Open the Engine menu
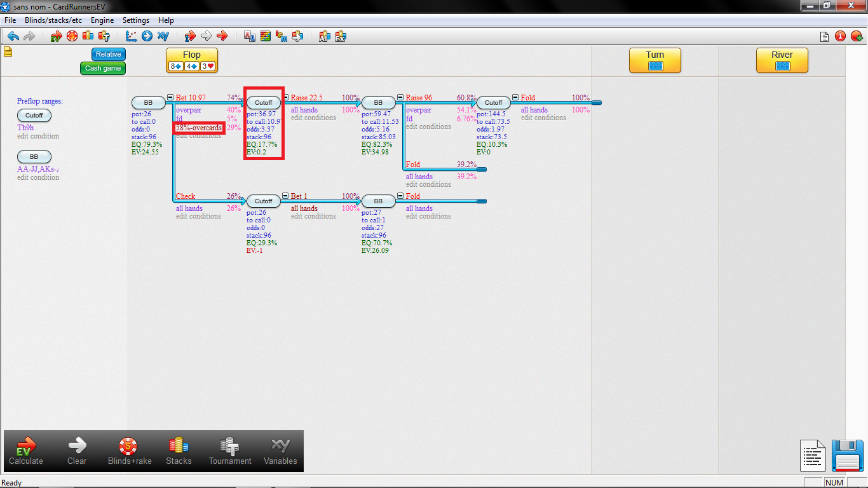 tap(102, 20)
